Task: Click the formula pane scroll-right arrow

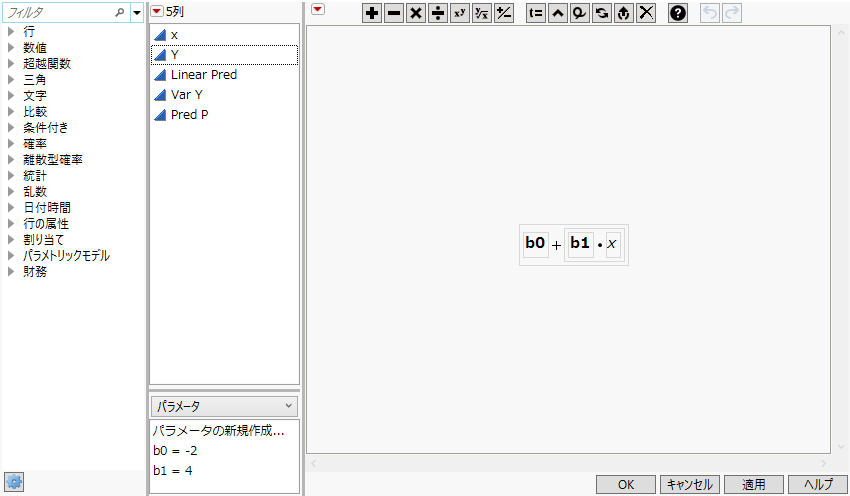Action: point(823,463)
